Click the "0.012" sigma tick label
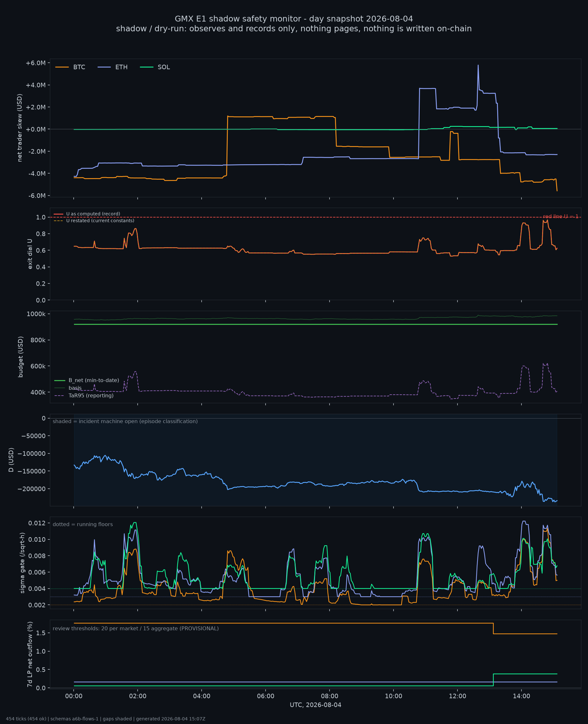588x724 pixels. point(37,523)
